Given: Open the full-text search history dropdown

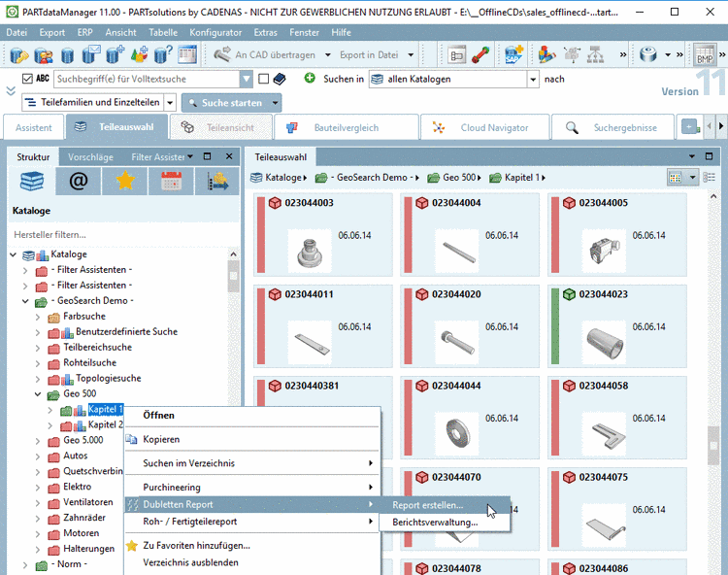Looking at the screenshot, I should 247,79.
